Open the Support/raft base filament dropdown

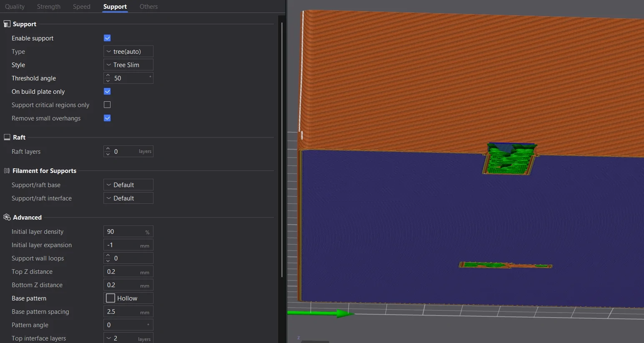(128, 185)
